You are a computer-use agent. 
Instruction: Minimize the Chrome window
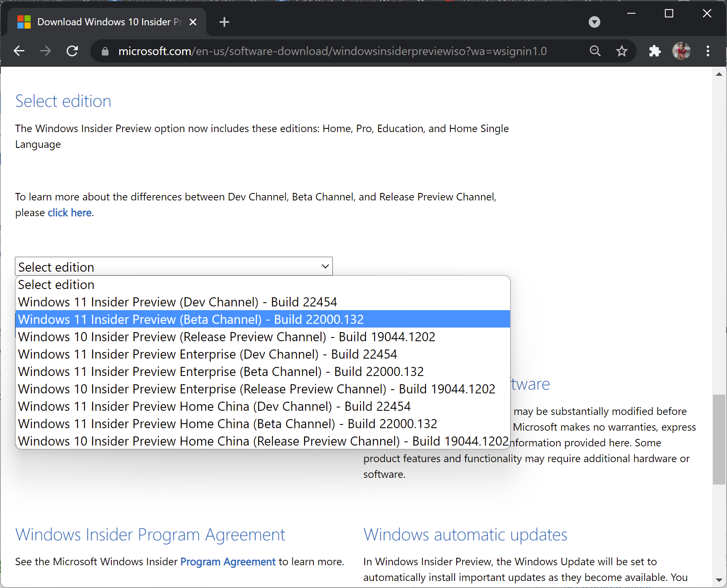(631, 13)
